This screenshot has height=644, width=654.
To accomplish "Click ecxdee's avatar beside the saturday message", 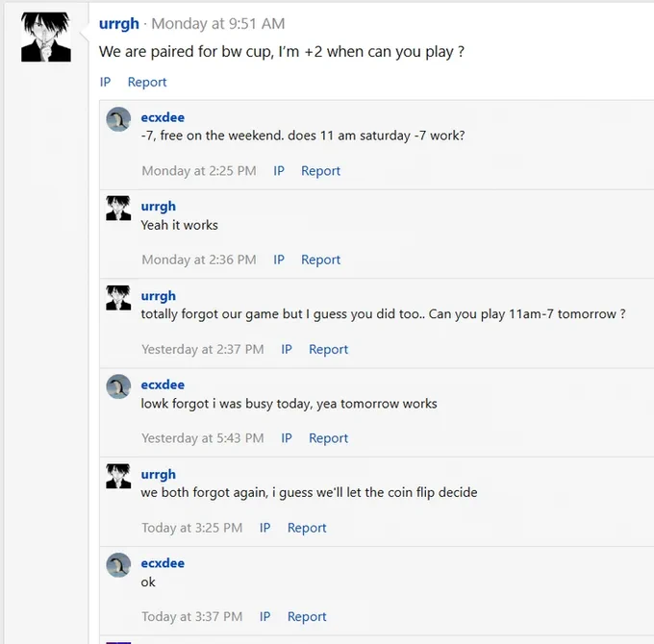I will (x=118, y=119).
